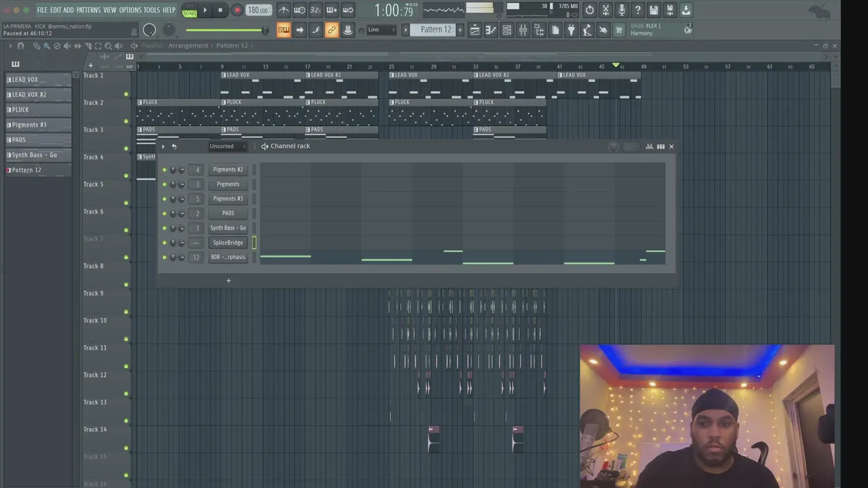Click the PADS channel button in Channel rack
The width and height of the screenshot is (868, 488).
point(228,213)
